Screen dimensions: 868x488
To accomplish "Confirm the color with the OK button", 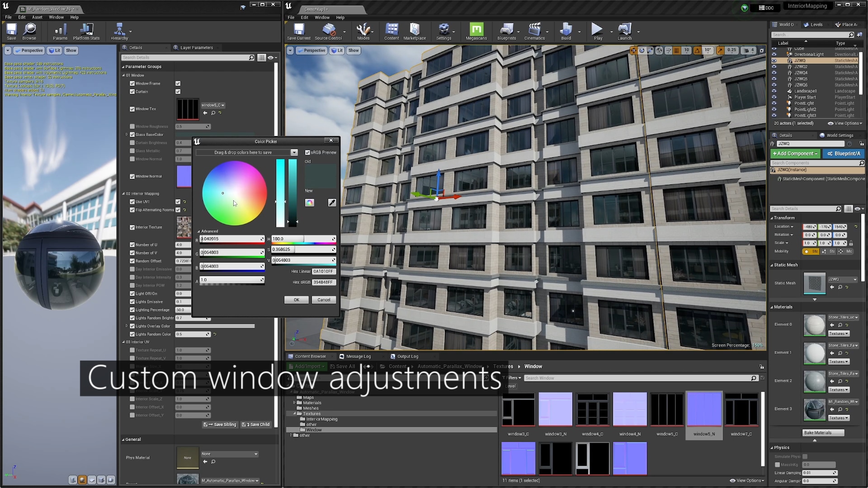I will 297,300.
